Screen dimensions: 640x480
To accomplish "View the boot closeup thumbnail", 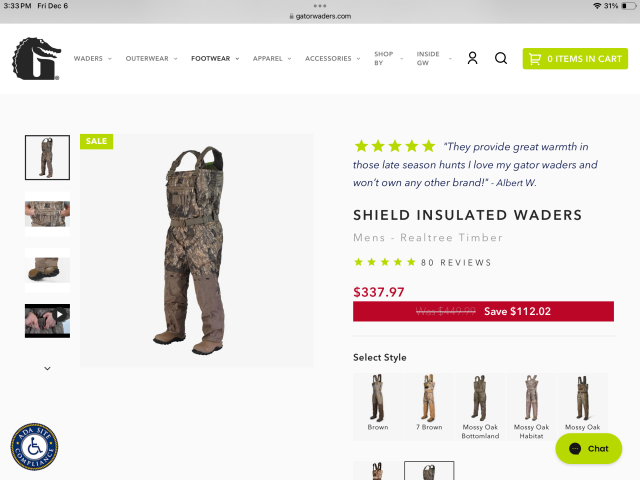I will coord(47,270).
